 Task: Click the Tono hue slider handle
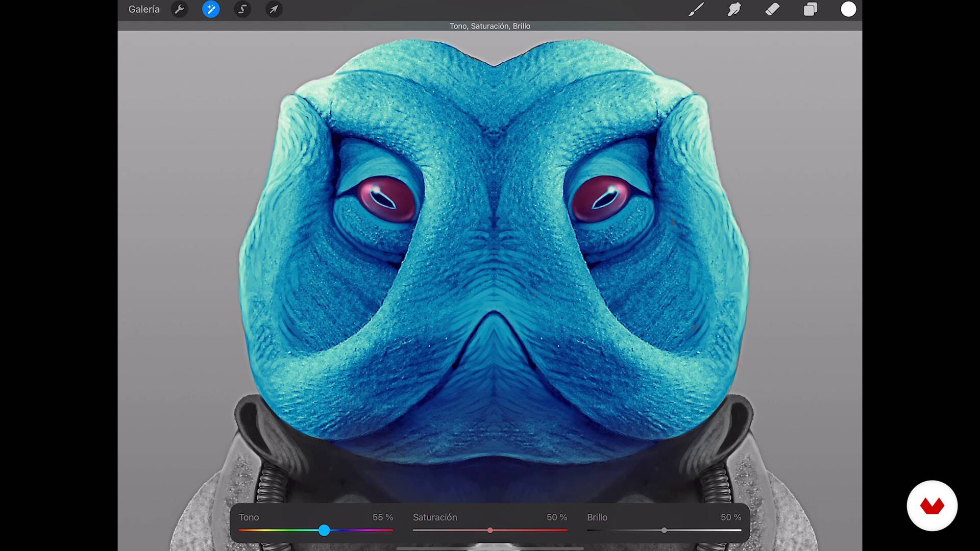point(324,531)
